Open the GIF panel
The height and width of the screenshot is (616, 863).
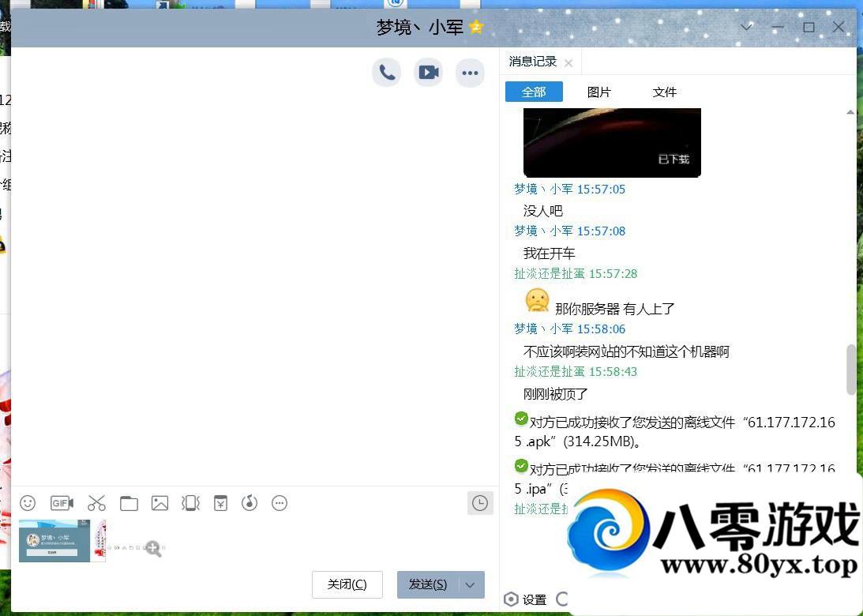[62, 503]
